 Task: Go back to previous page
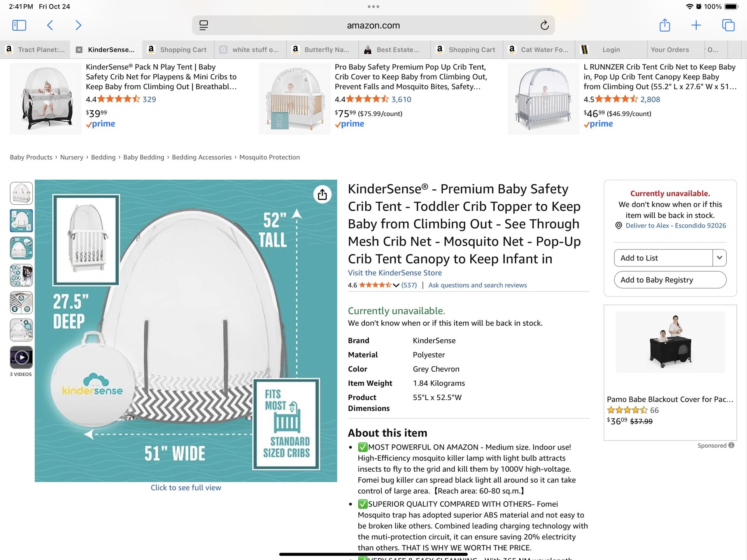pos(50,25)
